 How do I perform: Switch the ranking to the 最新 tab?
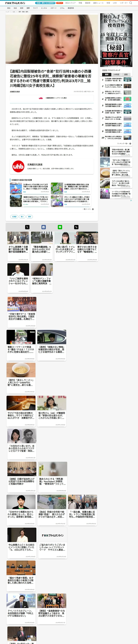[x=107, y=74]
